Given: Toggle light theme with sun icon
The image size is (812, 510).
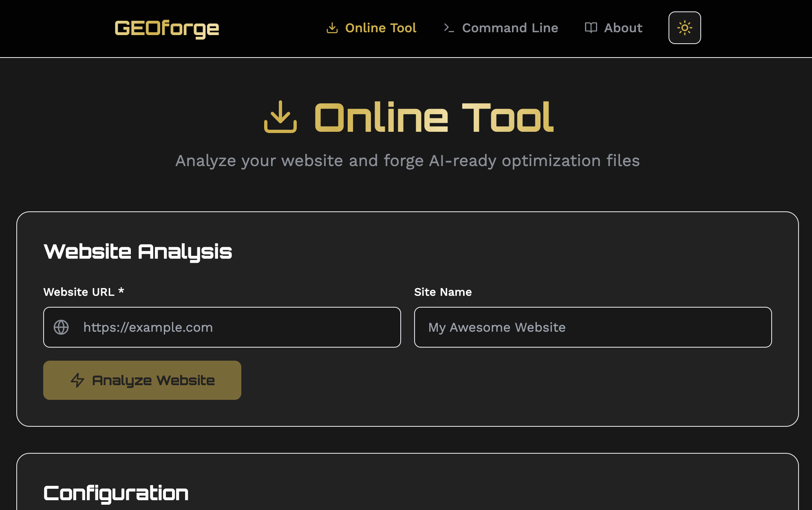Looking at the screenshot, I should pos(685,28).
